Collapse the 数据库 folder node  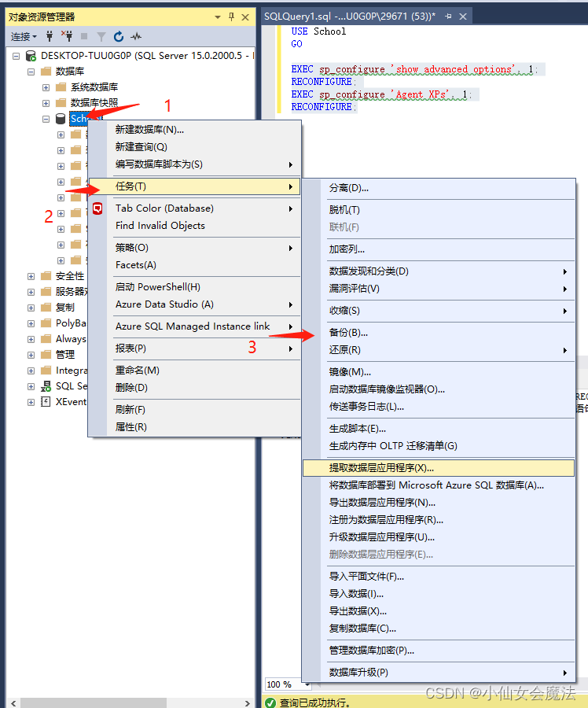tap(31, 72)
